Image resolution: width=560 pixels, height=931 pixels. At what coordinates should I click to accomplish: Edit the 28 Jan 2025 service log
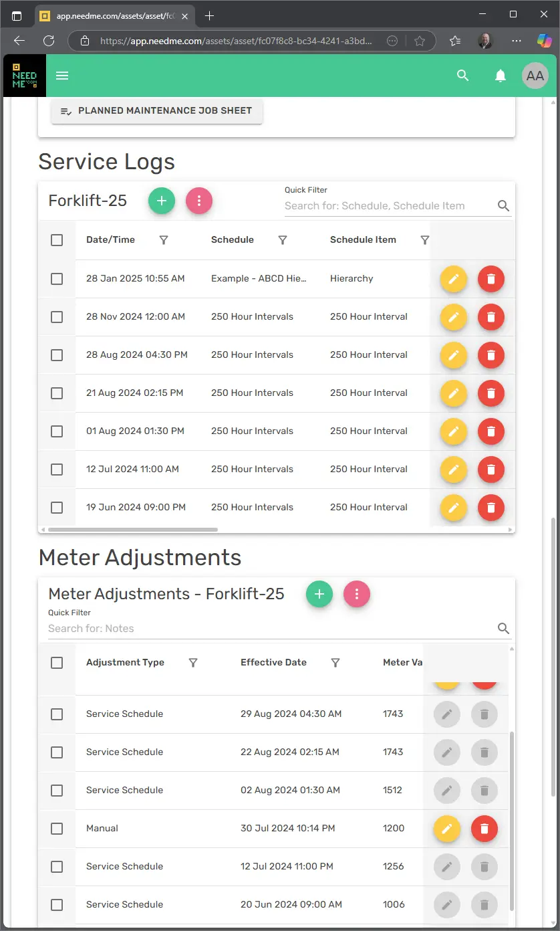[453, 279]
